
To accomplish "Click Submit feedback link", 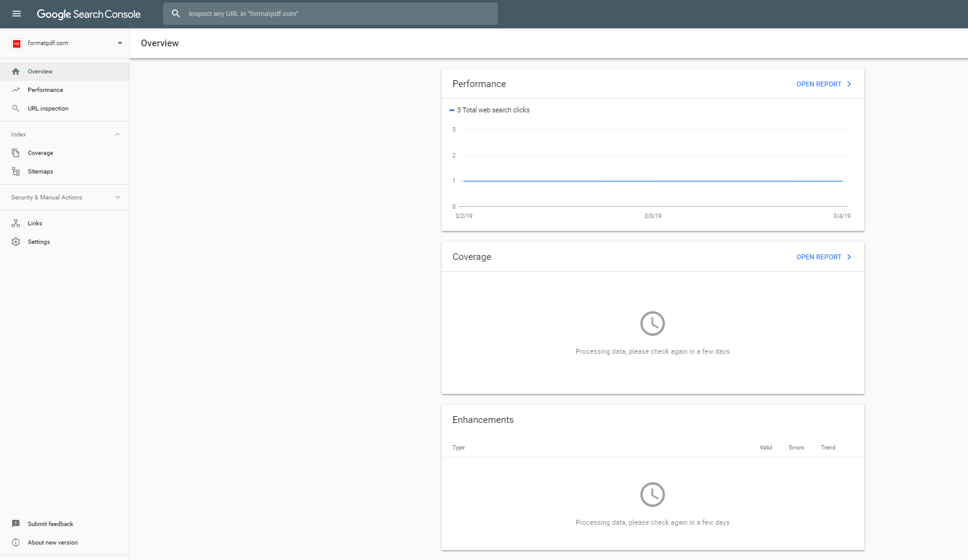I will click(x=51, y=524).
